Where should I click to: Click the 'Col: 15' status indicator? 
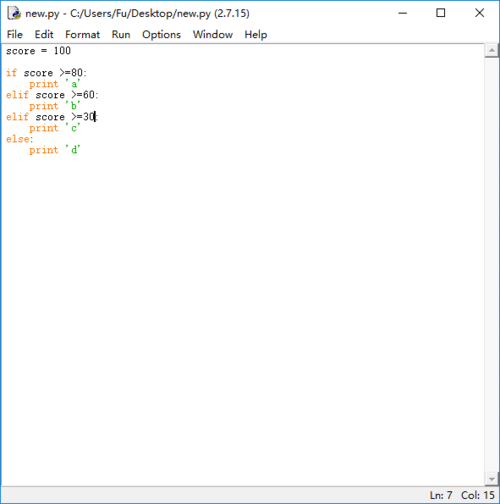point(478,495)
